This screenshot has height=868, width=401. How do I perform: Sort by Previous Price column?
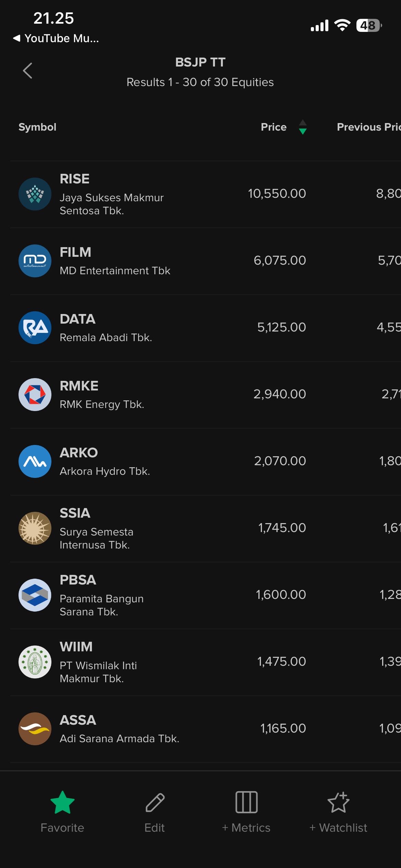[368, 127]
